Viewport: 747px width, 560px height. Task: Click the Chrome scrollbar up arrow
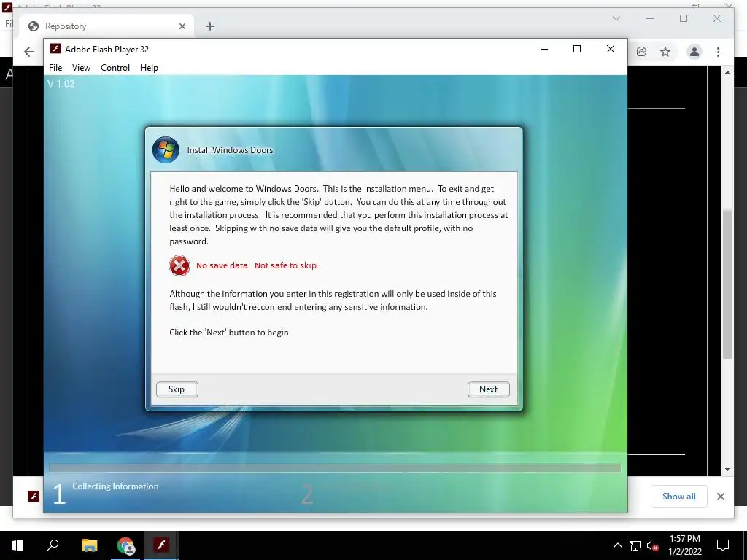(x=727, y=72)
